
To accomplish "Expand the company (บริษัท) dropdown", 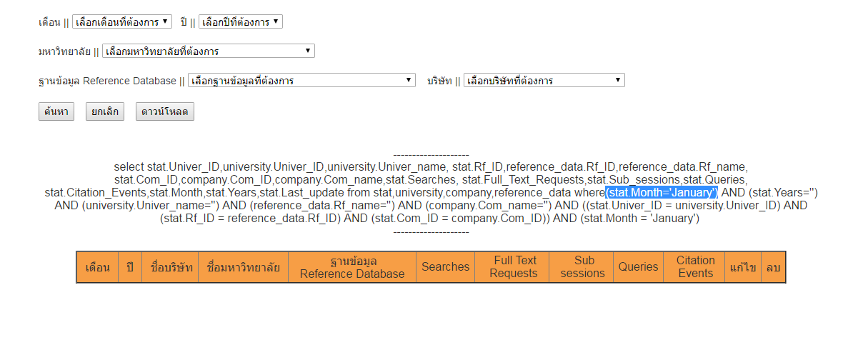I will [x=544, y=81].
